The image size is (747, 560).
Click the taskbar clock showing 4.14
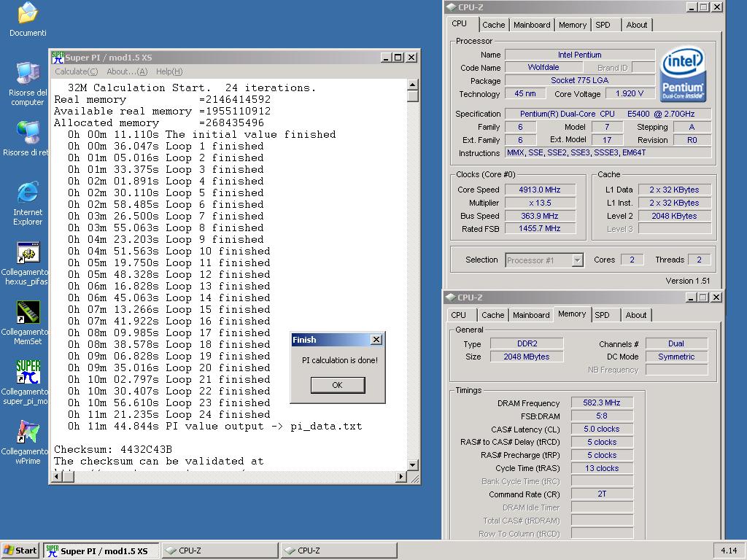coord(729,551)
